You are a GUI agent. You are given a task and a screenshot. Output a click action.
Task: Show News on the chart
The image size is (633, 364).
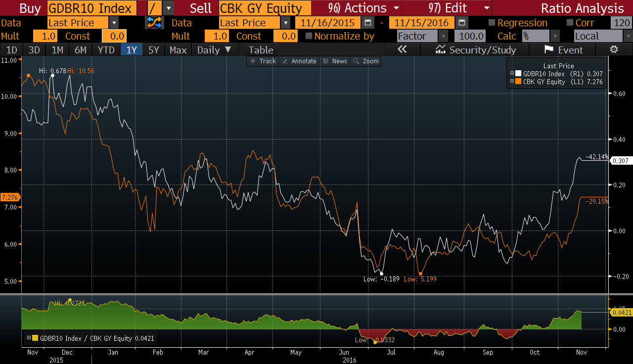tap(335, 61)
